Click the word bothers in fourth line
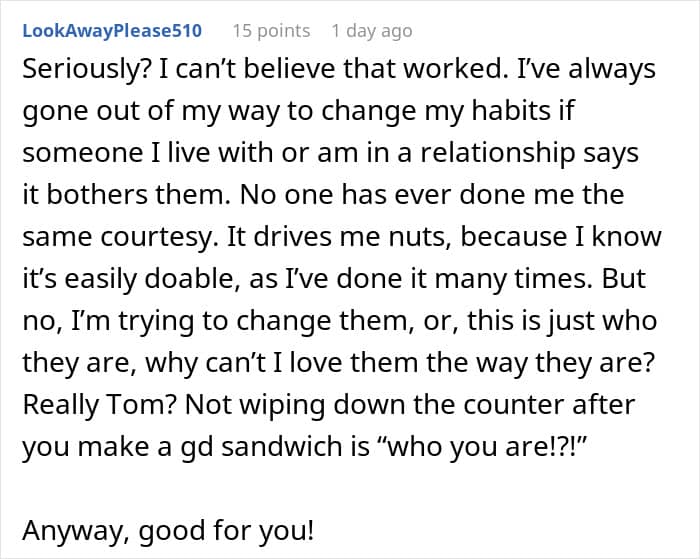This screenshot has width=700, height=559. (96, 195)
